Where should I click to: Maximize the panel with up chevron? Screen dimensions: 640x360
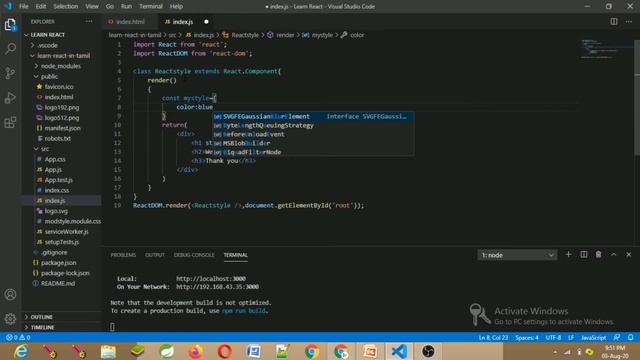click(613, 254)
